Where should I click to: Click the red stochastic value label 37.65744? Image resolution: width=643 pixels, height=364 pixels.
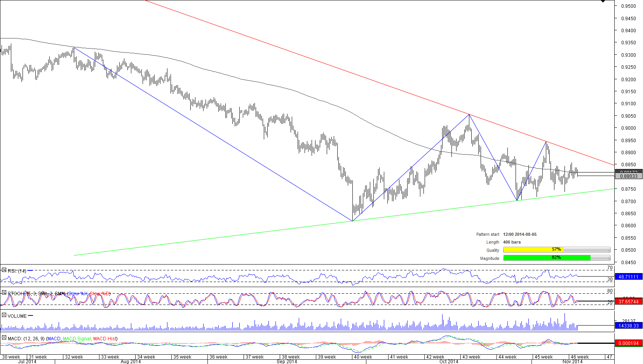tap(629, 301)
